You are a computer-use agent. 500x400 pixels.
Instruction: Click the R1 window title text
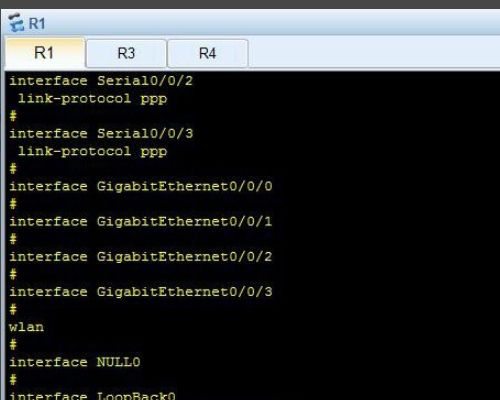pyautogui.click(x=37, y=23)
